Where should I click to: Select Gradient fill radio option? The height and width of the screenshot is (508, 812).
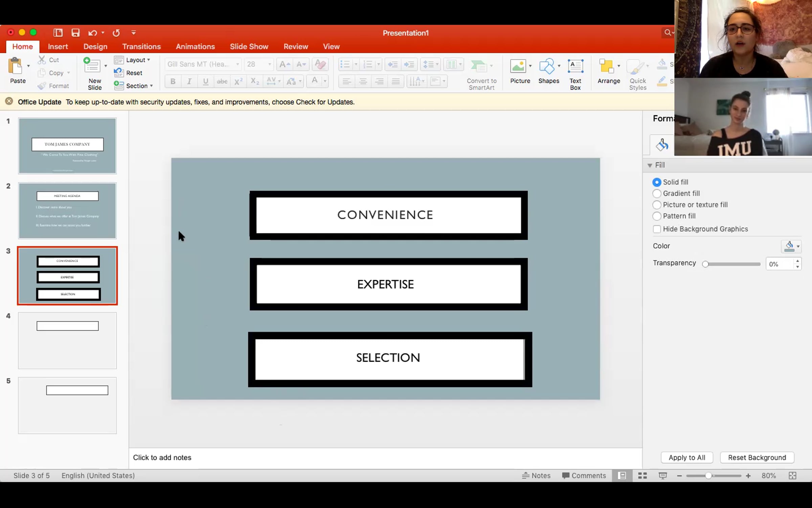pyautogui.click(x=657, y=193)
